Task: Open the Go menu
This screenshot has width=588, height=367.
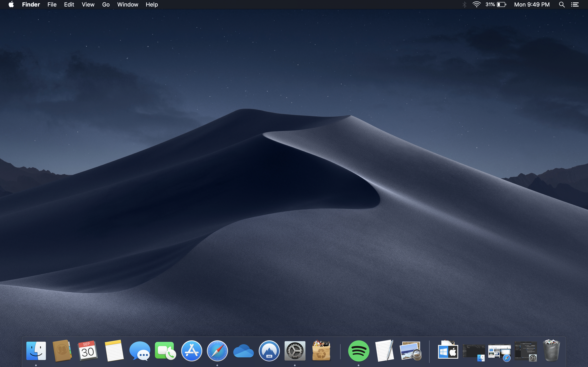Action: 106,5
